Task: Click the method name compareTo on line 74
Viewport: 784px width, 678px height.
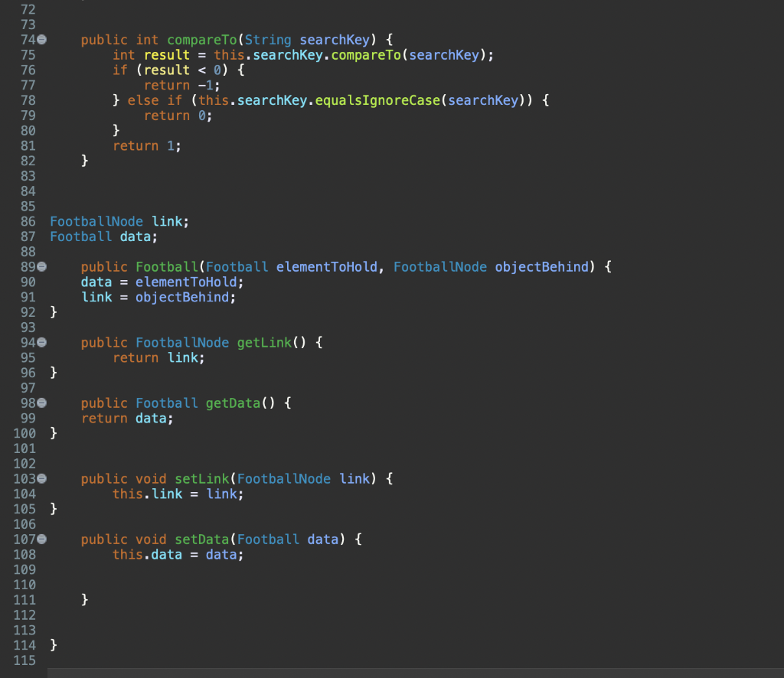Action: click(202, 40)
